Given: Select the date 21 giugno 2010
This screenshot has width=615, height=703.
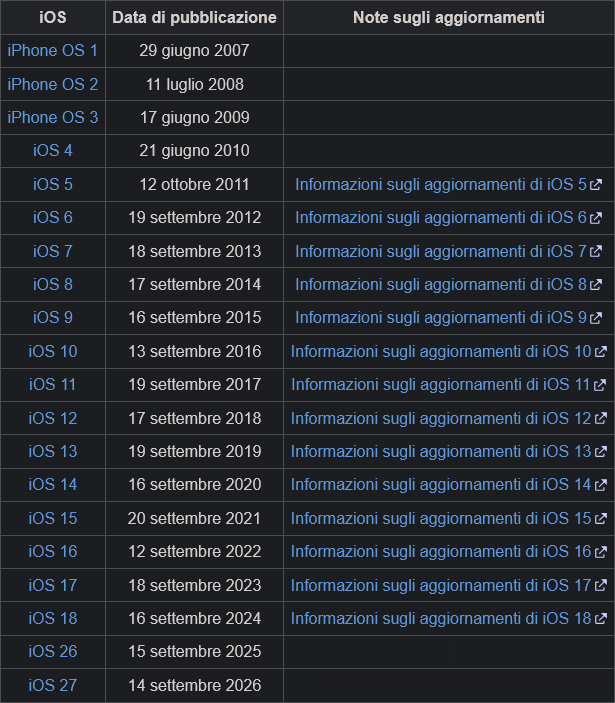Looking at the screenshot, I should tap(194, 151).
